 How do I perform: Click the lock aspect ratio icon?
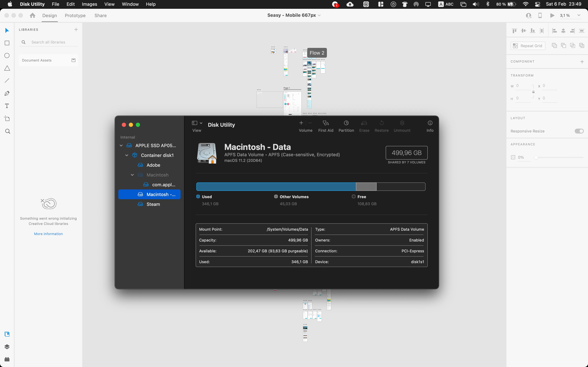coord(533,92)
